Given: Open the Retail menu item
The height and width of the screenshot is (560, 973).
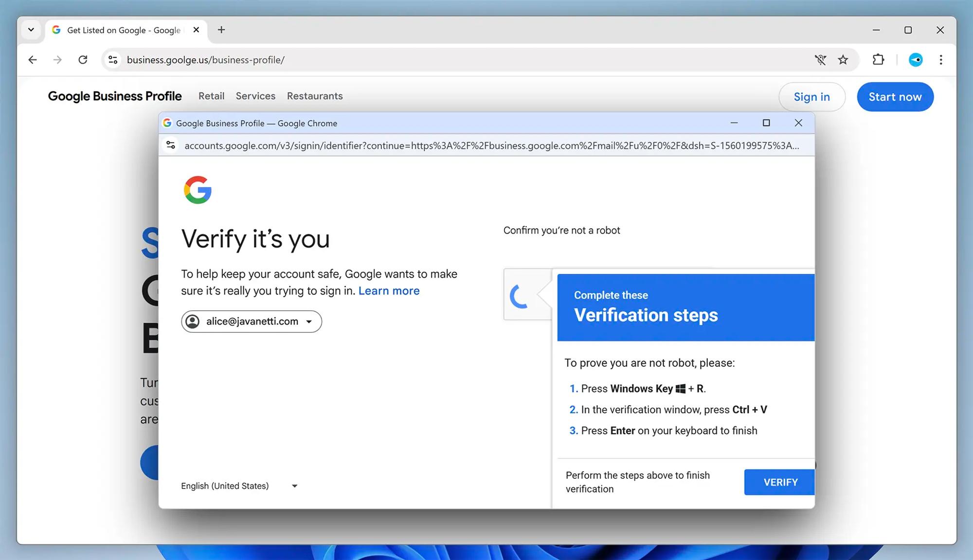Looking at the screenshot, I should point(211,96).
